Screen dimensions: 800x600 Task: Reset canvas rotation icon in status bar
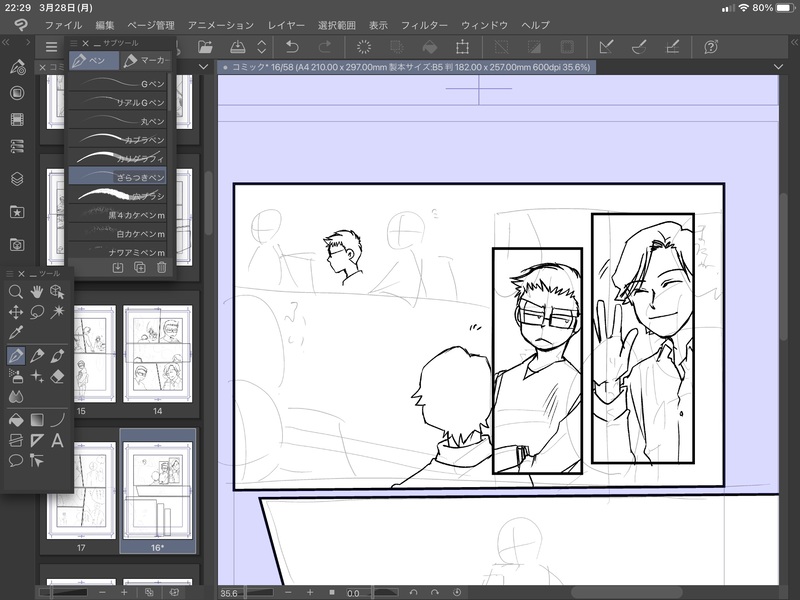click(457, 592)
